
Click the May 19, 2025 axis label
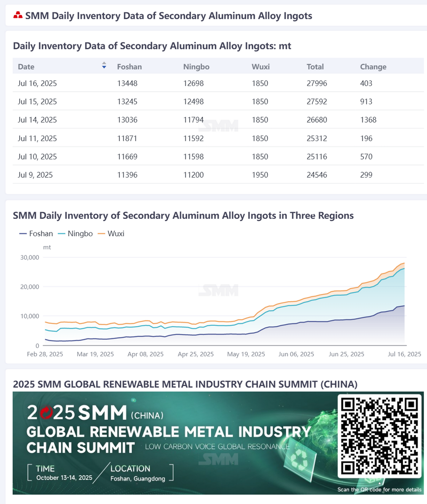[x=246, y=354]
